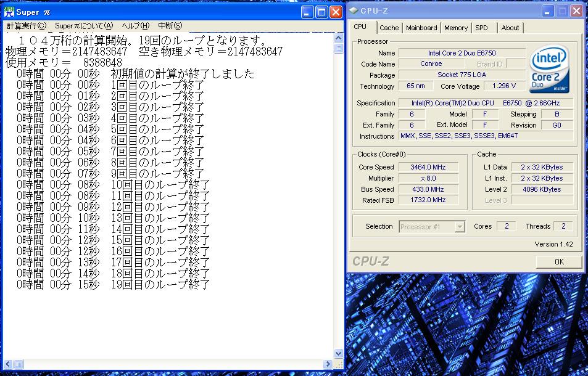Click the L1 Data value 2 x 32 KBytes

(542, 167)
